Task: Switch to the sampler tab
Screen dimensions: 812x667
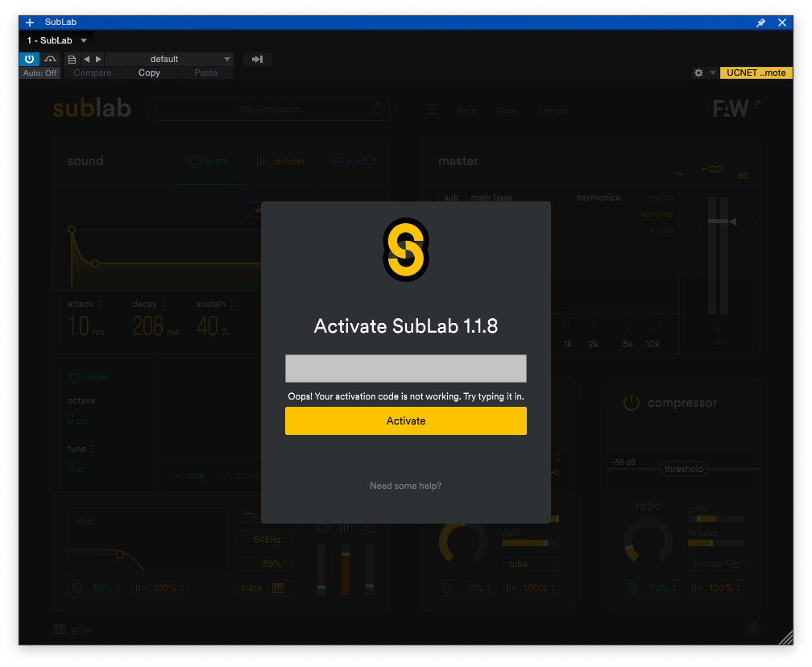Action: pyautogui.click(x=281, y=161)
